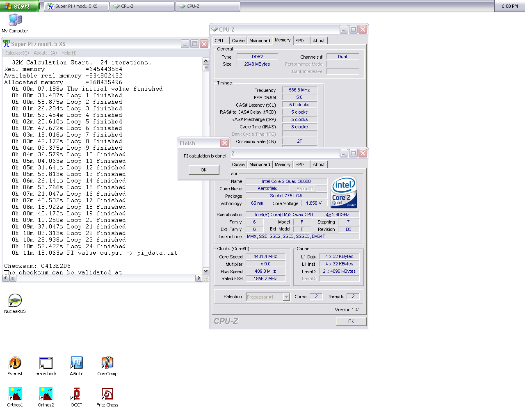The image size is (525, 420).
Task: Select Cache tab in upper CPU-Z window
Action: [238, 41]
